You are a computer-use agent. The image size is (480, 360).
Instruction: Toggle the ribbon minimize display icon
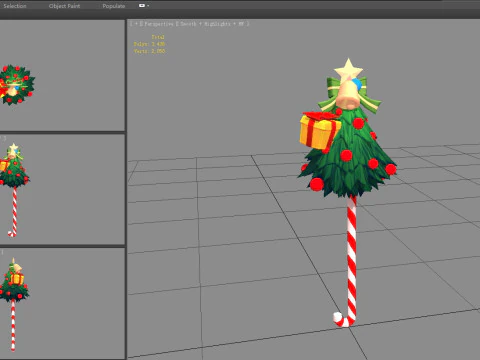[142, 6]
